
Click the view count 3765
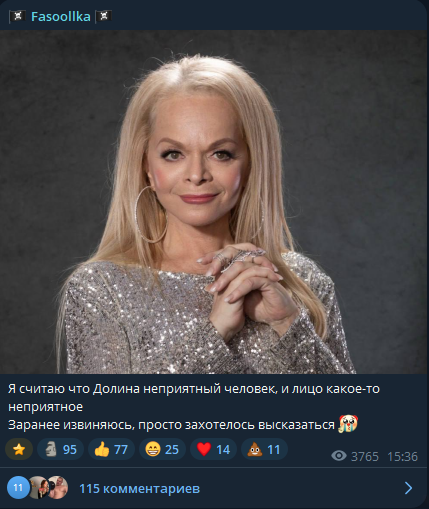365,456
